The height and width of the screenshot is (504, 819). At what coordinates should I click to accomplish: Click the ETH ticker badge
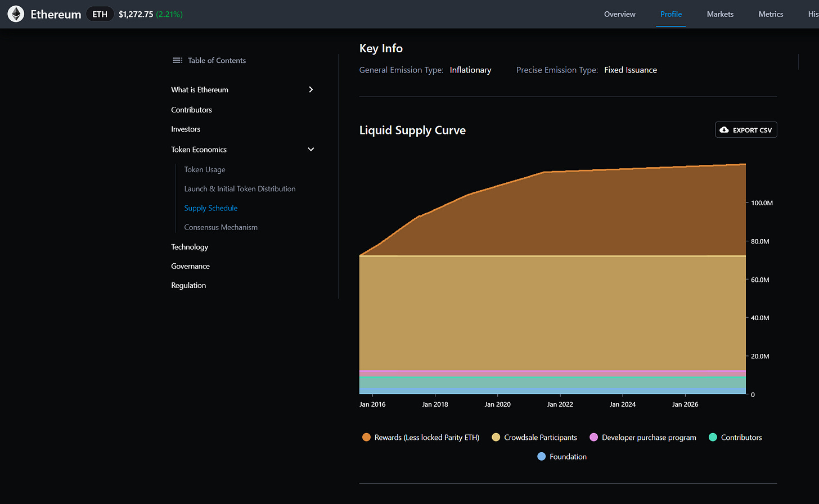100,14
